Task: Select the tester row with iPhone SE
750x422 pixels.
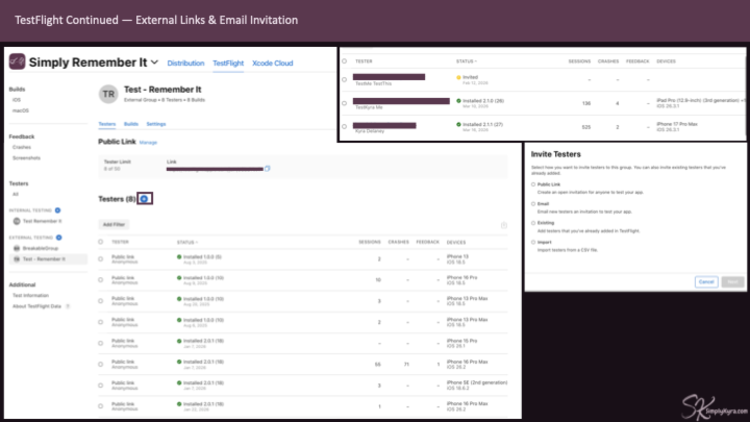Action: 100,385
